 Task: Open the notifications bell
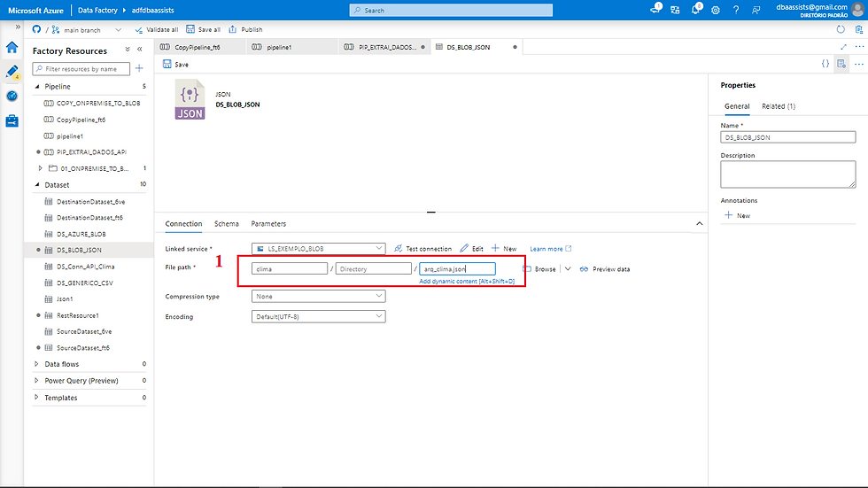pyautogui.click(x=695, y=10)
